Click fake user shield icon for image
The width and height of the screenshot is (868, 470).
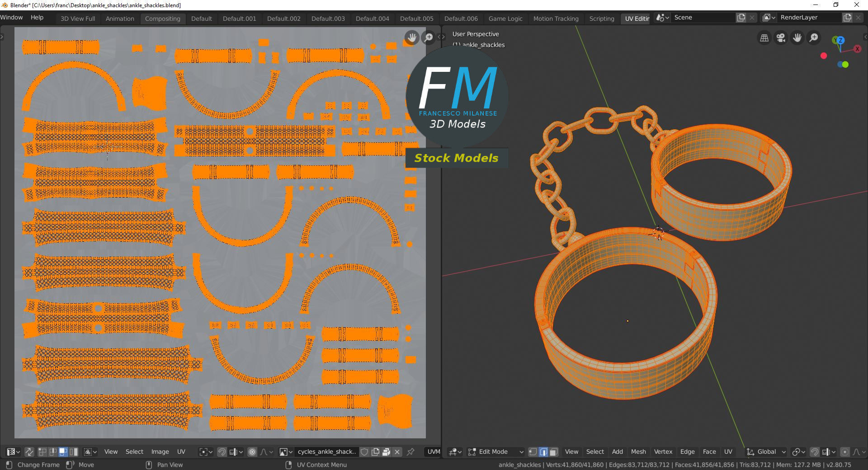[364, 451]
